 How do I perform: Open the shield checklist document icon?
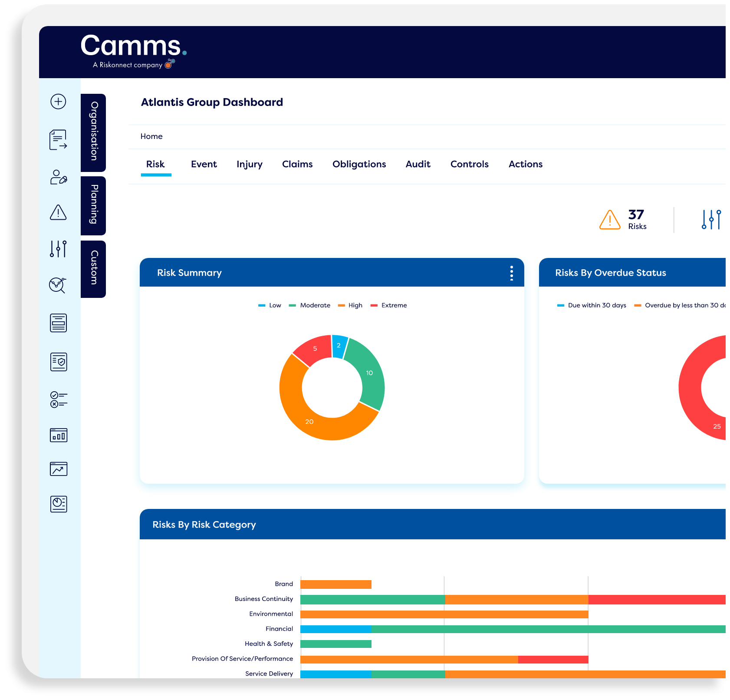coord(59,362)
